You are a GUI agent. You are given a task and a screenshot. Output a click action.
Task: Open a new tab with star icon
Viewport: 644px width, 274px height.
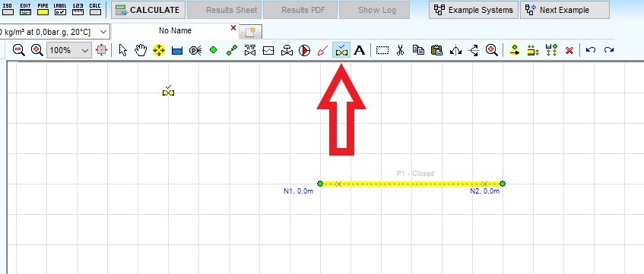(250, 32)
